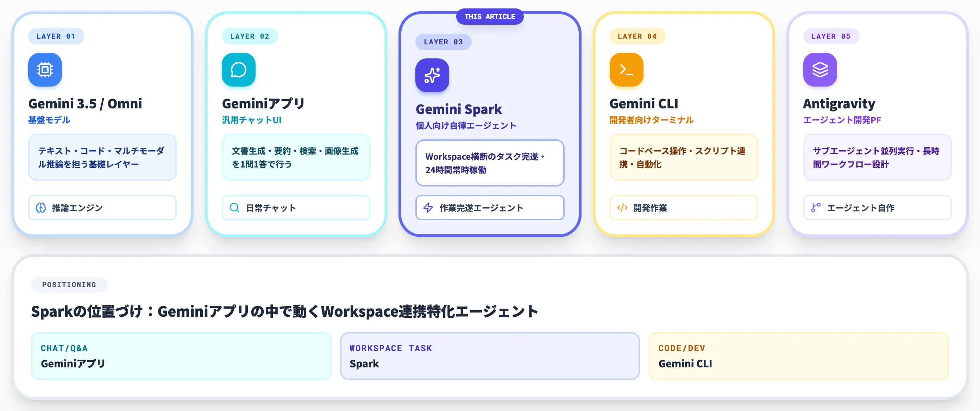The height and width of the screenshot is (411, 980).
Task: Click the branch icon beside エージェント自作
Action: tap(816, 208)
